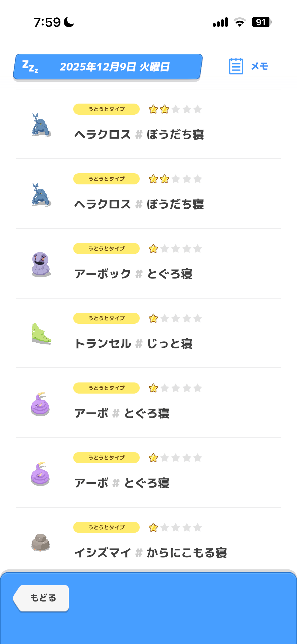Viewport: 297px width, 644px height.
Task: Tap the first Heracross sprite icon
Action: [x=41, y=125]
